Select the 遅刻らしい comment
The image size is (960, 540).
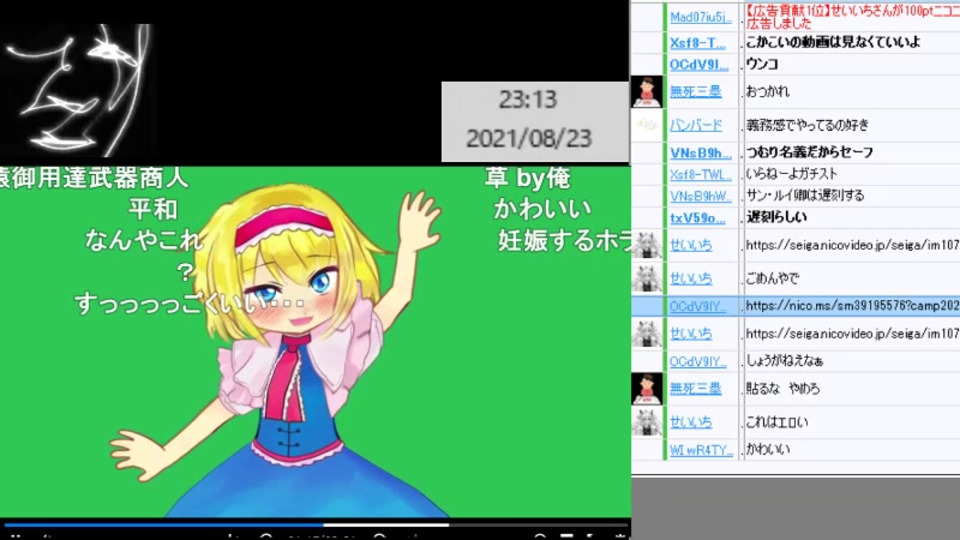(x=776, y=217)
